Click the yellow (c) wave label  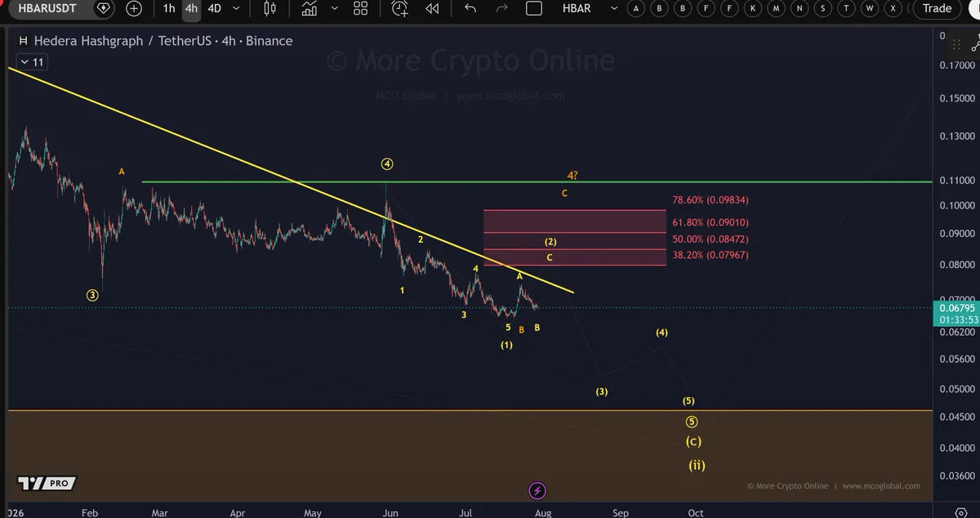point(693,442)
